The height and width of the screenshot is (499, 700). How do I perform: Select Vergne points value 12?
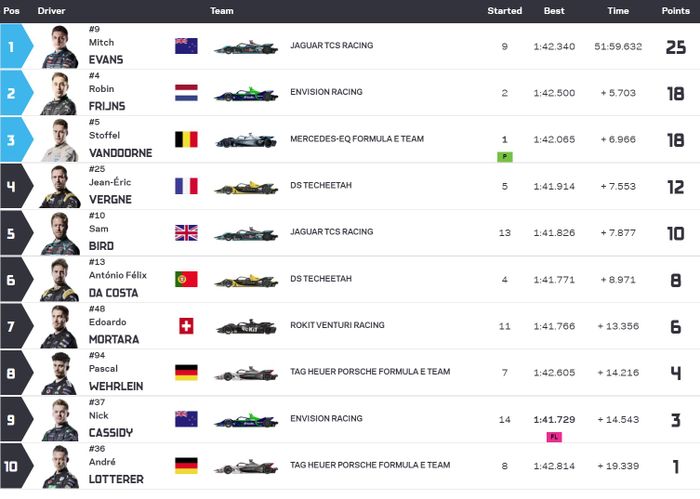(x=675, y=187)
